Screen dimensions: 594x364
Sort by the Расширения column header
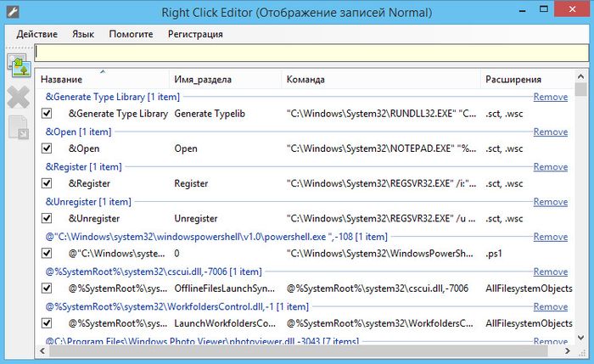[513, 79]
